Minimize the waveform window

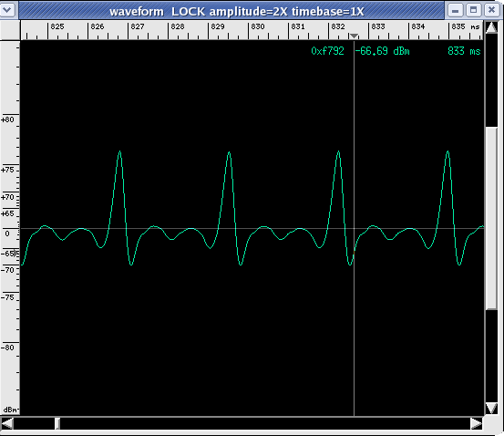(x=455, y=10)
